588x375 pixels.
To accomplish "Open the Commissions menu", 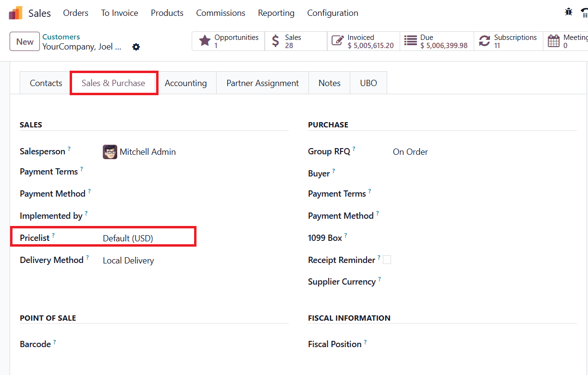I will 220,13.
